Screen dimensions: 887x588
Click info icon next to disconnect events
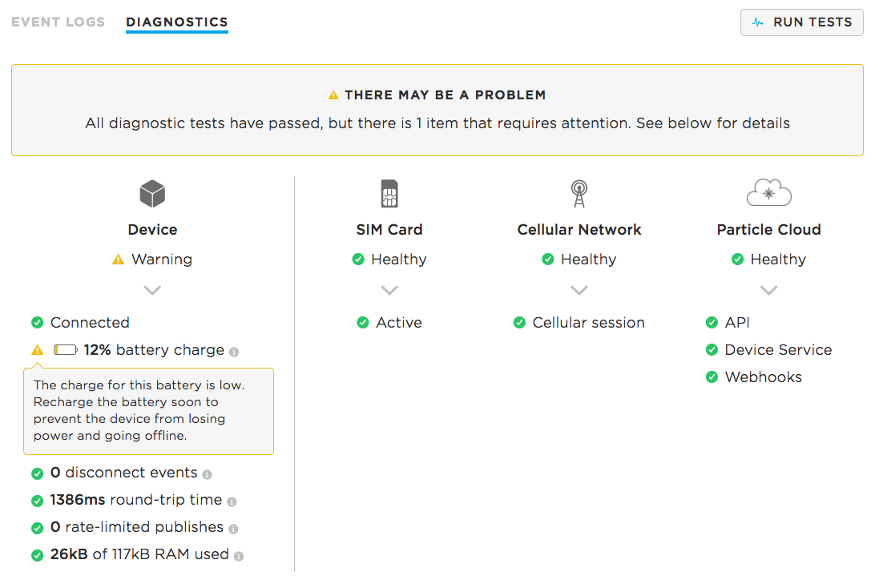207,474
